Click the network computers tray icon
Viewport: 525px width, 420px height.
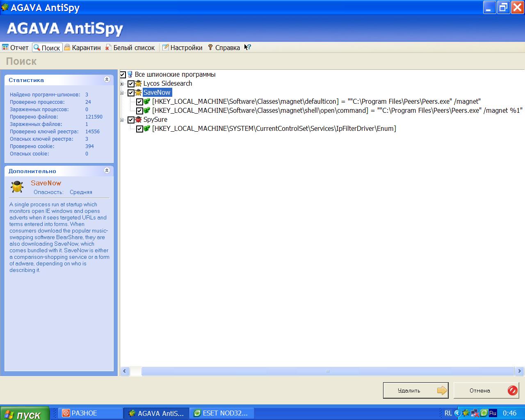point(475,413)
